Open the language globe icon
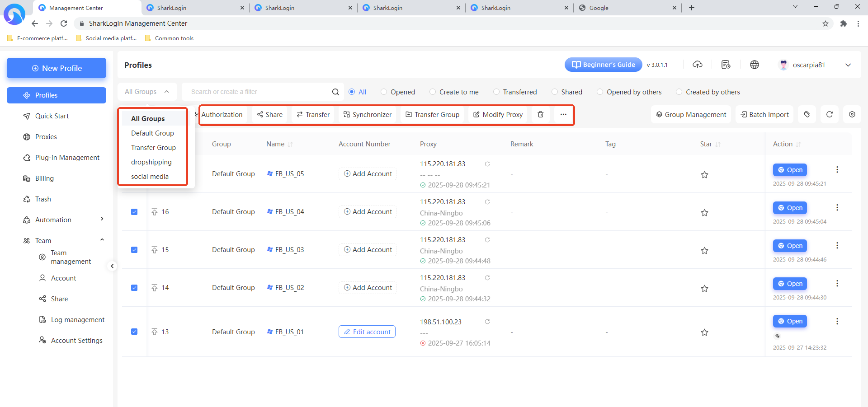The height and width of the screenshot is (407, 868). click(754, 65)
